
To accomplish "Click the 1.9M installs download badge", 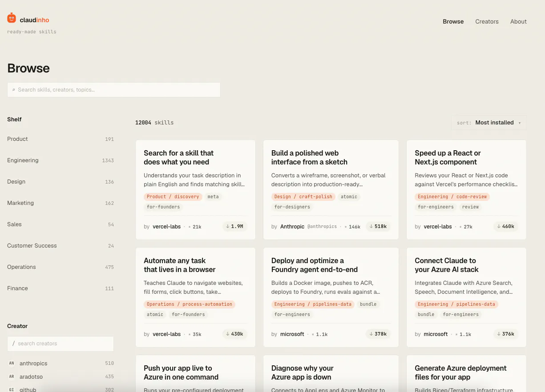I will 235,226.
